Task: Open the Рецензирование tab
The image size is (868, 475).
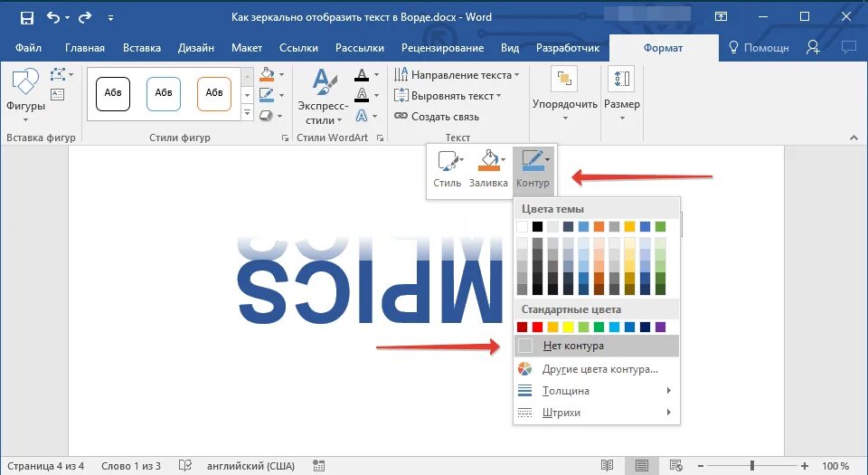Action: pos(442,48)
